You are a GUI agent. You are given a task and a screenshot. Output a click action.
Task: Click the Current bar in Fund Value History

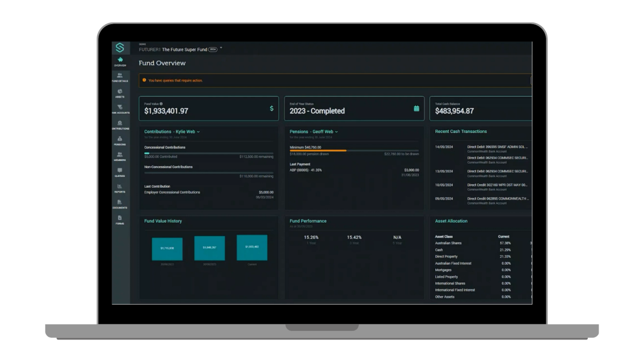[x=252, y=247]
